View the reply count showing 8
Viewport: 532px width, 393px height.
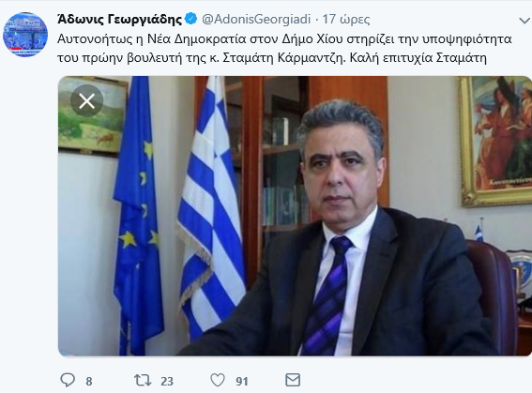point(89,382)
